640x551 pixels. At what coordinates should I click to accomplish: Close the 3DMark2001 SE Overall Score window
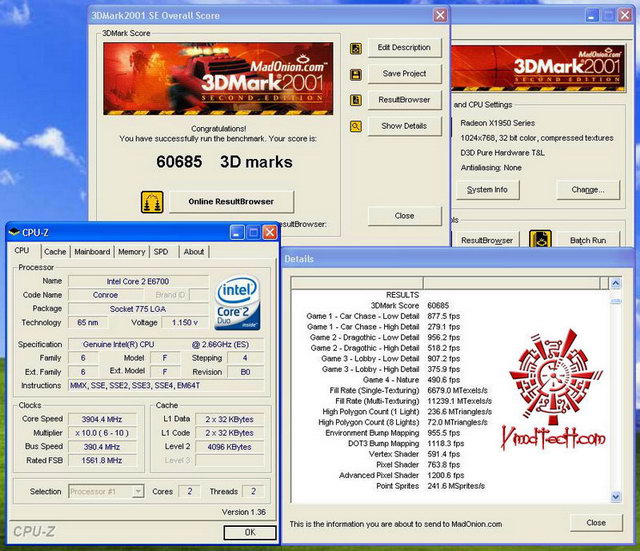440,16
